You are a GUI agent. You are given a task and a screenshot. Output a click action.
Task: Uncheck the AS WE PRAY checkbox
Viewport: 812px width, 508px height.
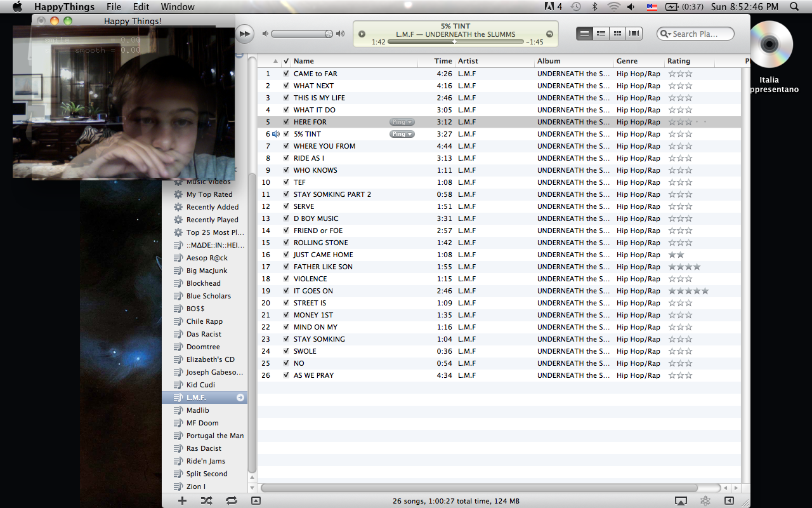click(286, 375)
